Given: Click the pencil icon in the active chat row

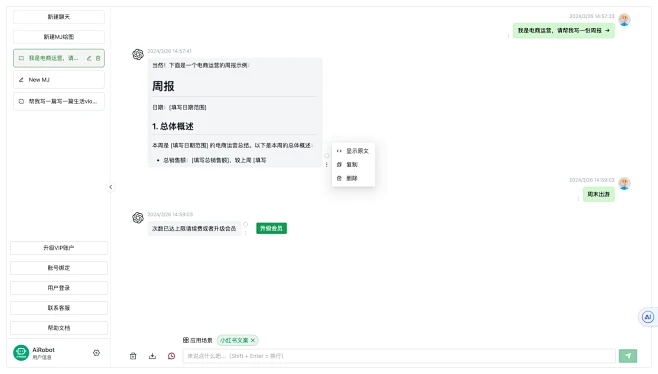Looking at the screenshot, I should 89,58.
